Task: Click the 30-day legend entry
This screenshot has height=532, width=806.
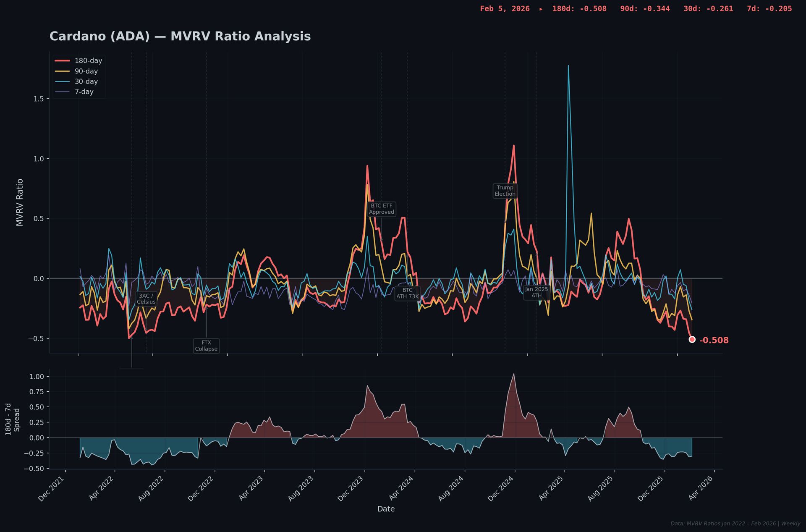Action: pos(86,81)
